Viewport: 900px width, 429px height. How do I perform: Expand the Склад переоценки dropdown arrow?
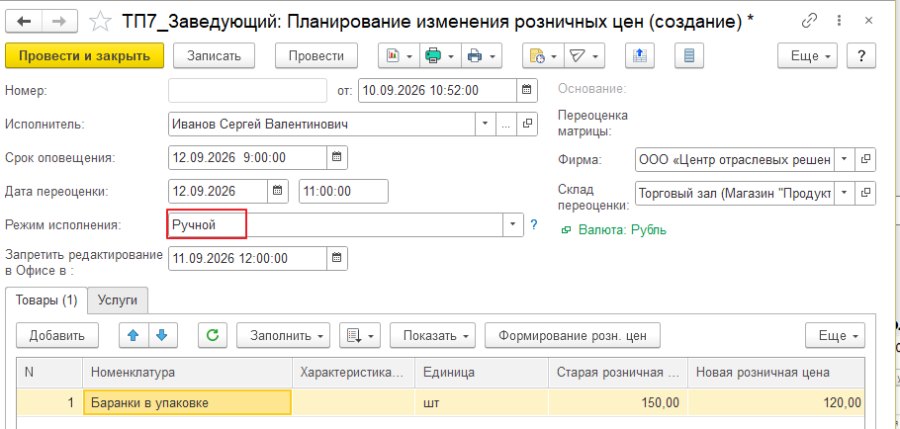(844, 193)
